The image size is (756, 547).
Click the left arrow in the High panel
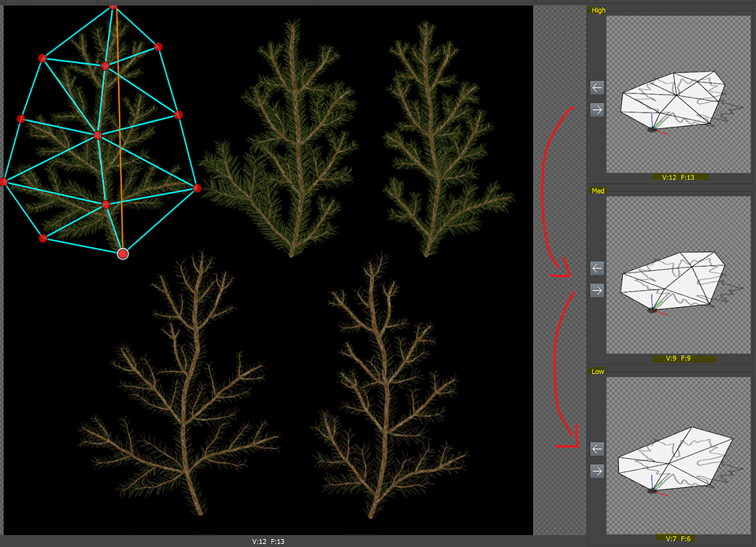pos(597,87)
